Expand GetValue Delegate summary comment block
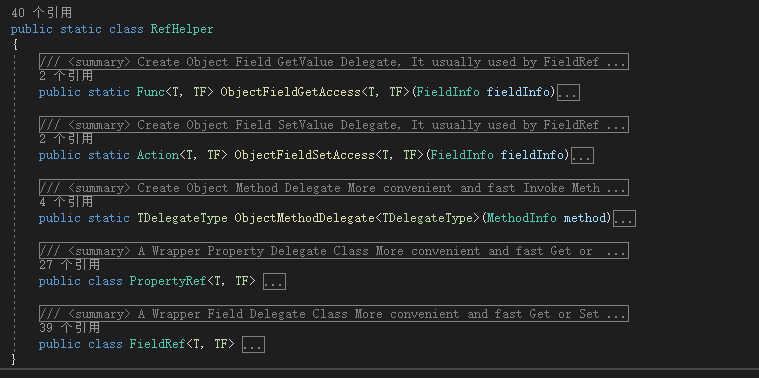The image size is (759, 378). point(334,62)
